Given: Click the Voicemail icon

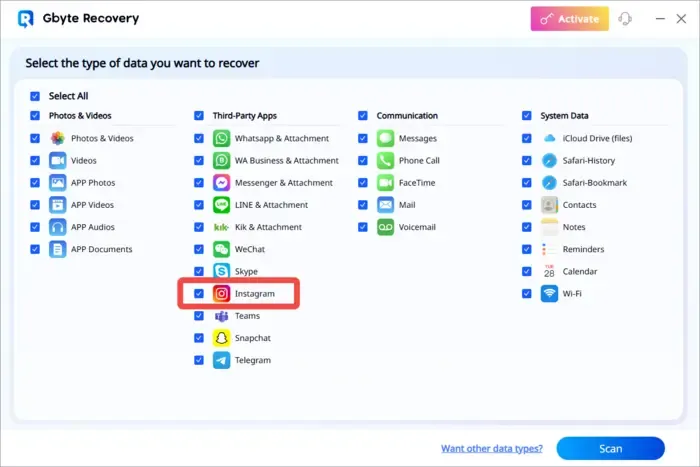Looking at the screenshot, I should coord(385,227).
